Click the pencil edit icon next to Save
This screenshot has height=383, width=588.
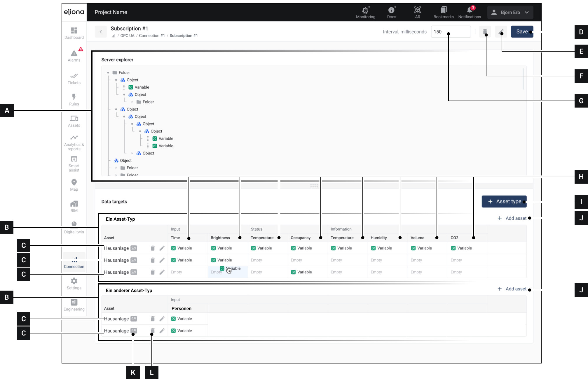coord(501,31)
